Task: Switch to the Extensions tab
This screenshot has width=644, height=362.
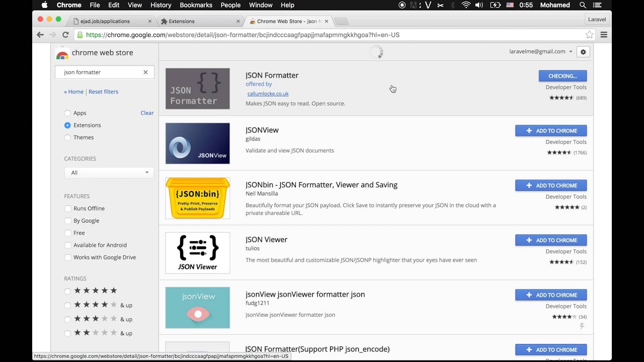Action: point(199,21)
